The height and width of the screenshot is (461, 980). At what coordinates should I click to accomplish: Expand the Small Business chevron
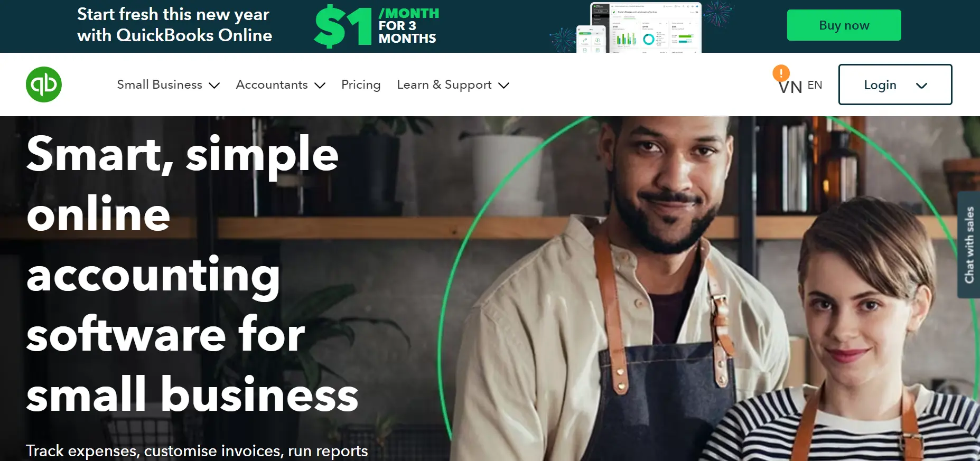[x=214, y=86]
